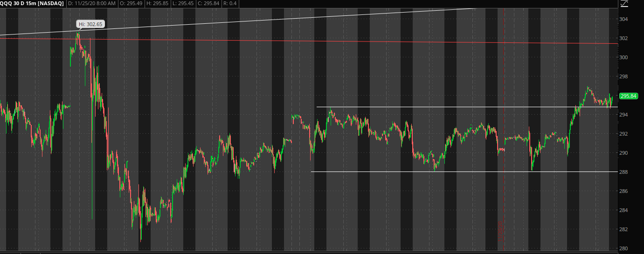
Task: Select the red horizontal trendline near 302
Action: click(x=326, y=41)
